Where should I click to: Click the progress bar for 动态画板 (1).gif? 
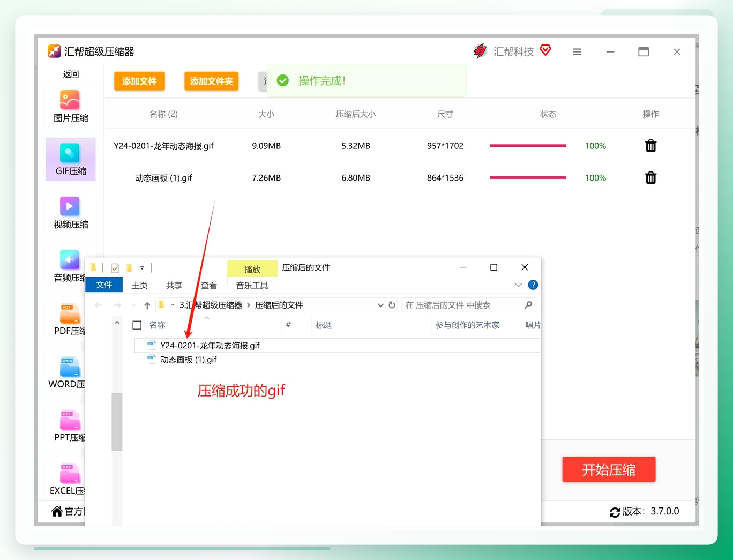click(528, 178)
